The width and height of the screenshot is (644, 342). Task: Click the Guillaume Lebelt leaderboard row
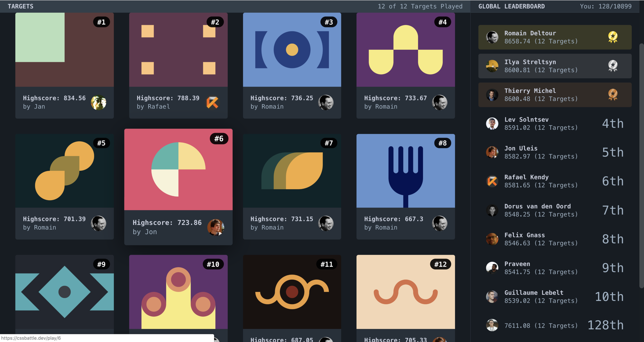tap(541, 296)
